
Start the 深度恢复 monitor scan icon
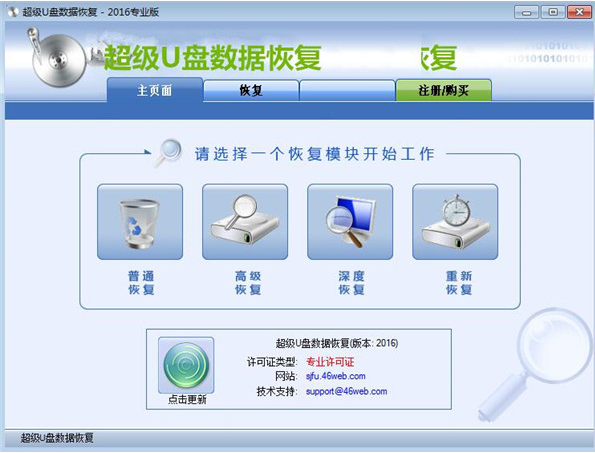click(x=350, y=222)
